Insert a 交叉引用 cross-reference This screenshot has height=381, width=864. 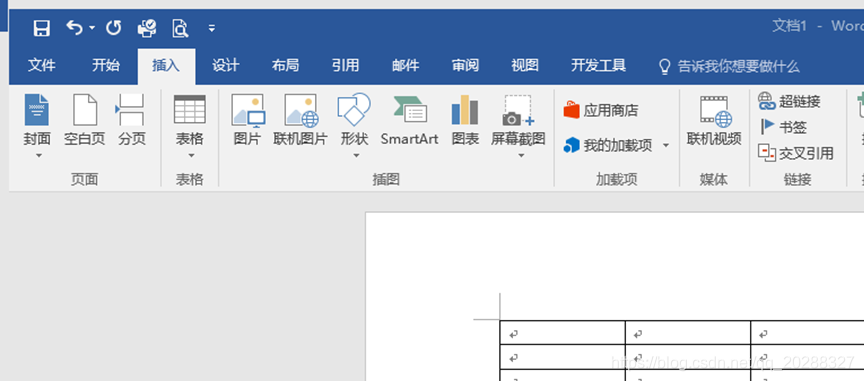tap(796, 153)
